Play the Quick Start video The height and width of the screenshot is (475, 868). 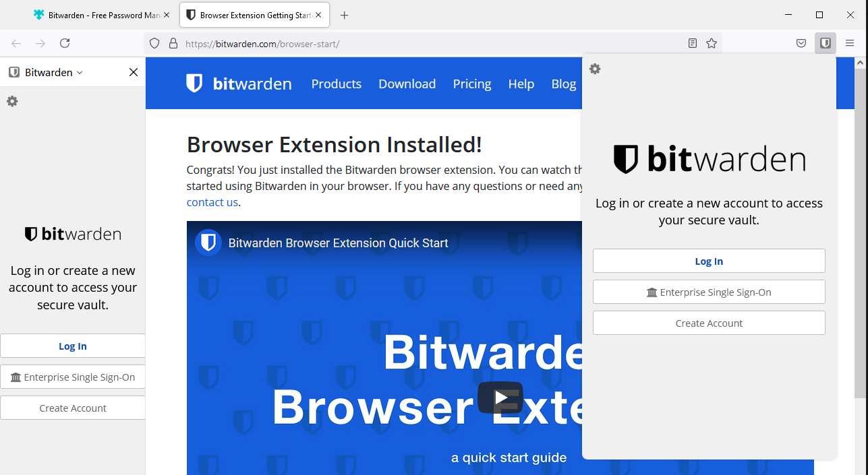(x=500, y=398)
